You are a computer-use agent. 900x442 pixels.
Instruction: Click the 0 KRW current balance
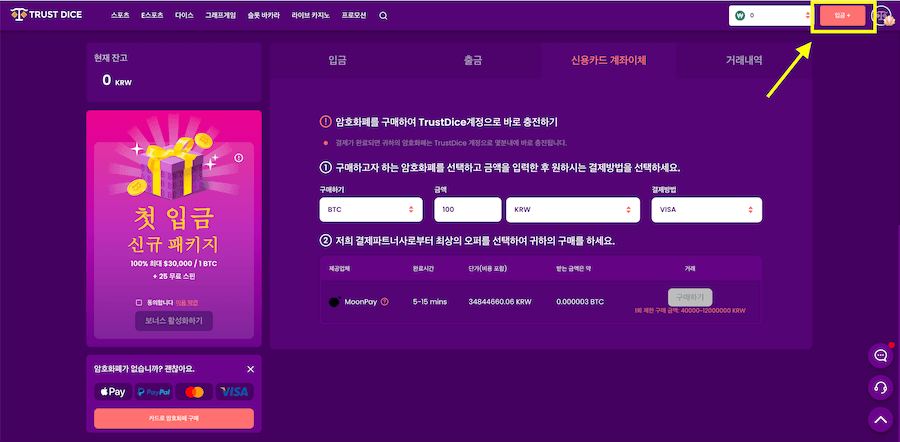pos(117,80)
